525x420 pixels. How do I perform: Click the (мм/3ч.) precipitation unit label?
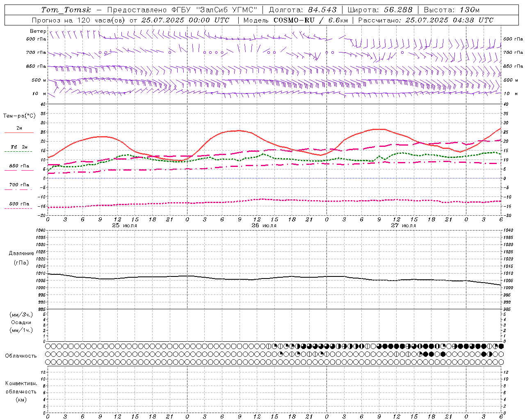[x=21, y=315]
